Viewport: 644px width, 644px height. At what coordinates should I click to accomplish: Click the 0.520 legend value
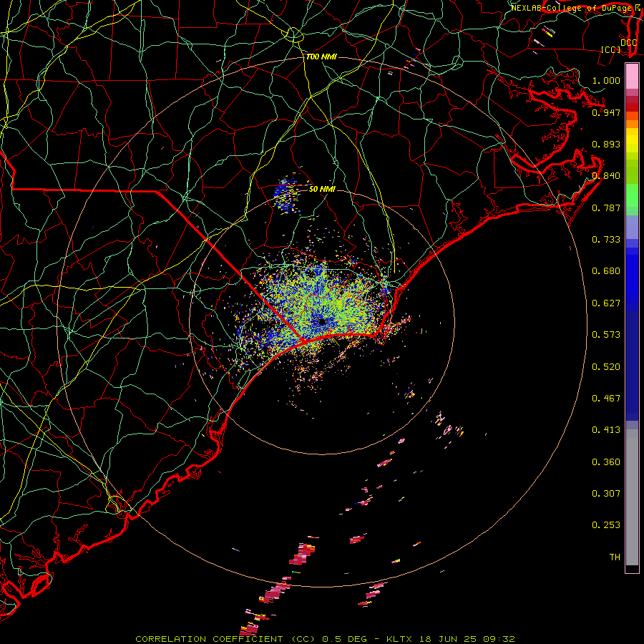(x=606, y=367)
